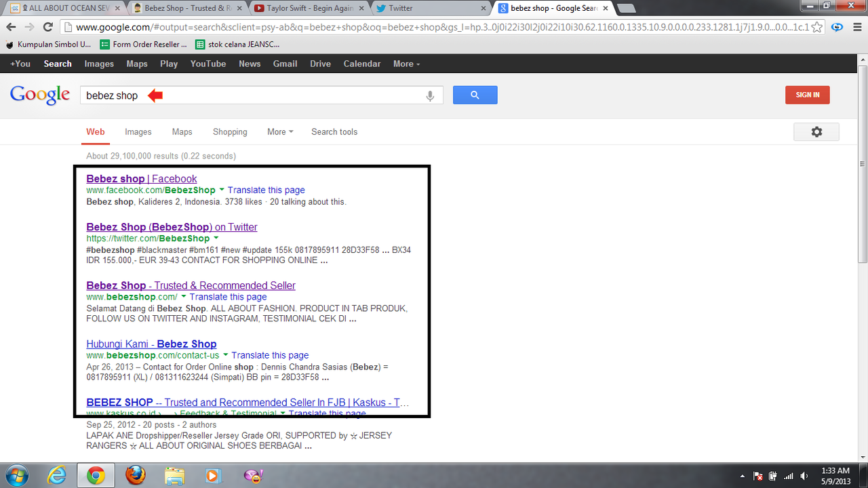Click +You in Google bar

click(20, 64)
